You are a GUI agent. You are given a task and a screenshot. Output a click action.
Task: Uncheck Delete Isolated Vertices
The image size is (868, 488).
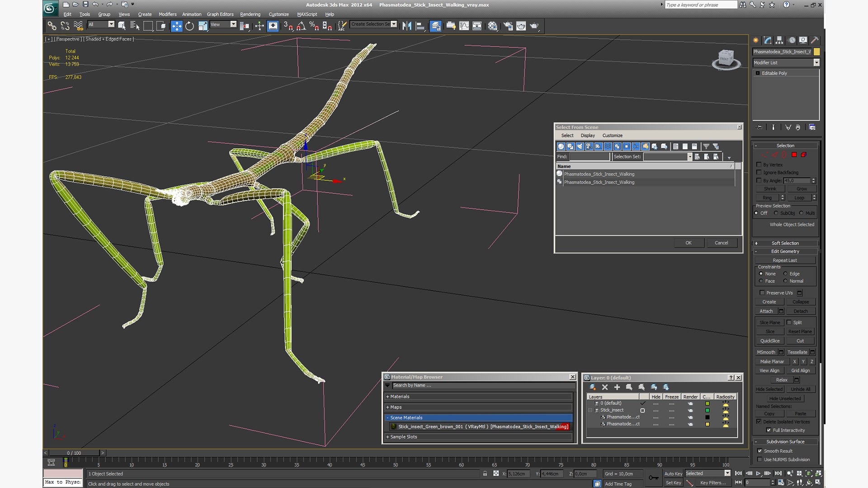(x=759, y=422)
